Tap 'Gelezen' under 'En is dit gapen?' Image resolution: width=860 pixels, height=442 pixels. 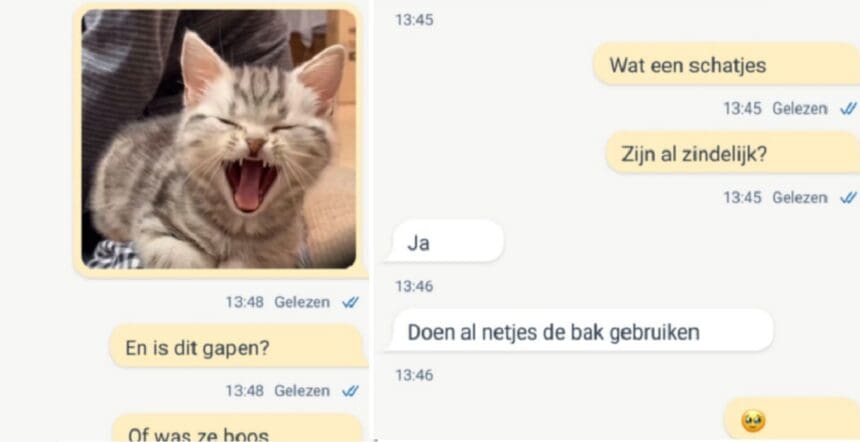302,391
